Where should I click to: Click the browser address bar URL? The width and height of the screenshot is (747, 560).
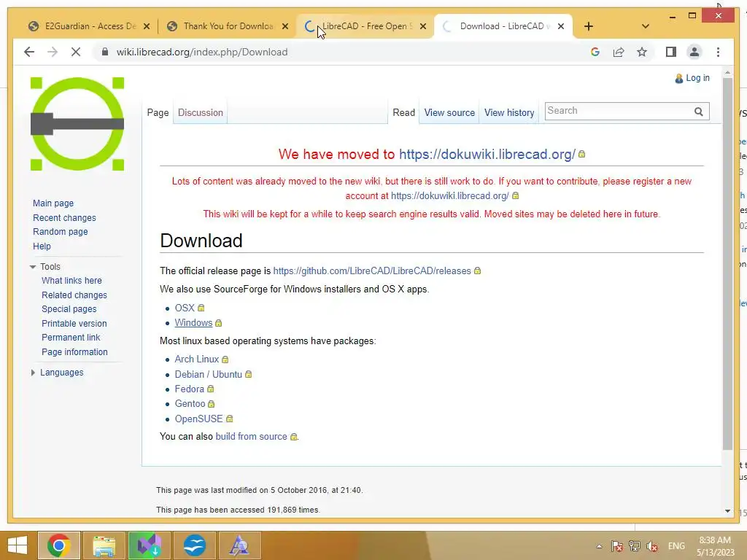(202, 52)
